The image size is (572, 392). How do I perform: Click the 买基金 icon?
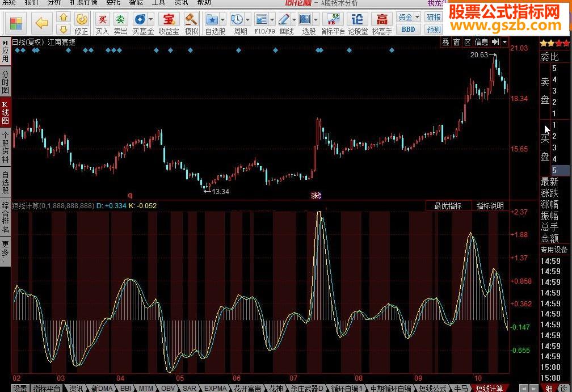(x=140, y=23)
